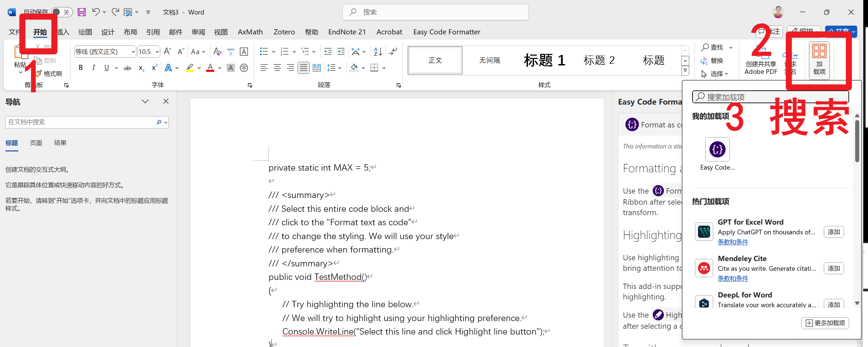Click the character shading icon
The width and height of the screenshot is (868, 347).
click(231, 68)
